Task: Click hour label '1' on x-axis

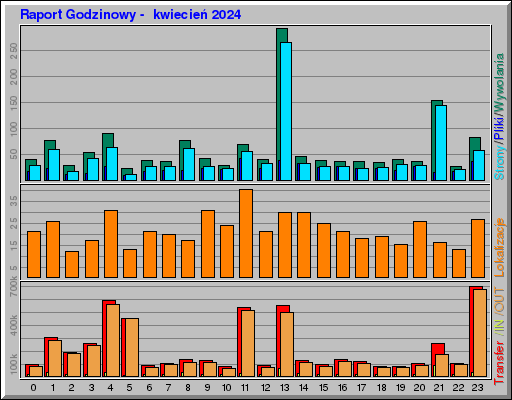Action: (53, 388)
